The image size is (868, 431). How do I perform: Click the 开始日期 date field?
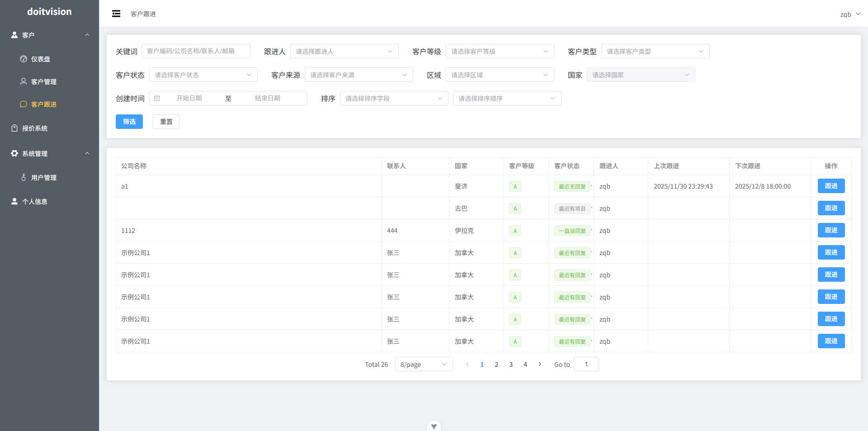[x=189, y=98]
